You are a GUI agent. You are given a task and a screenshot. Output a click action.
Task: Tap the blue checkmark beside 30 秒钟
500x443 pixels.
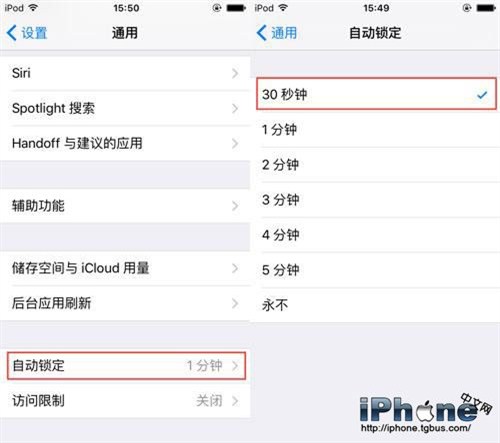pos(482,95)
